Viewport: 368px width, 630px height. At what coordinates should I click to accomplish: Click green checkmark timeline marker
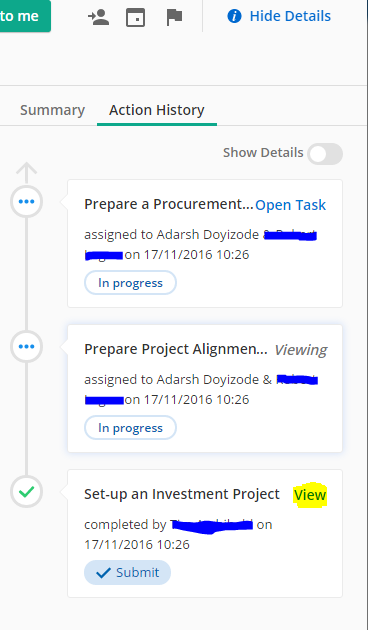pos(27,491)
